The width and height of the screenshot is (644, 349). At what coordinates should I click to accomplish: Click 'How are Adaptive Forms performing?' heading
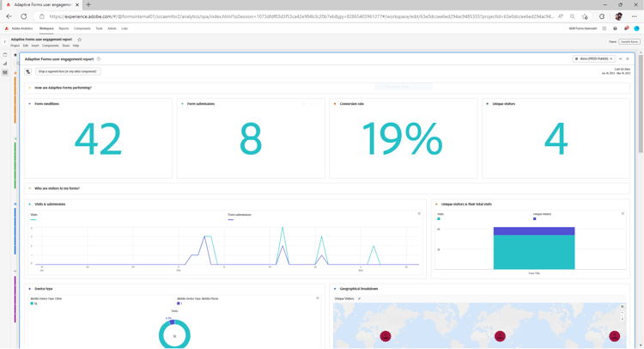coord(63,88)
